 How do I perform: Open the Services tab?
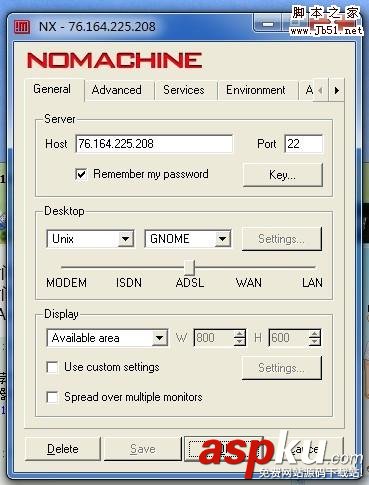(184, 90)
